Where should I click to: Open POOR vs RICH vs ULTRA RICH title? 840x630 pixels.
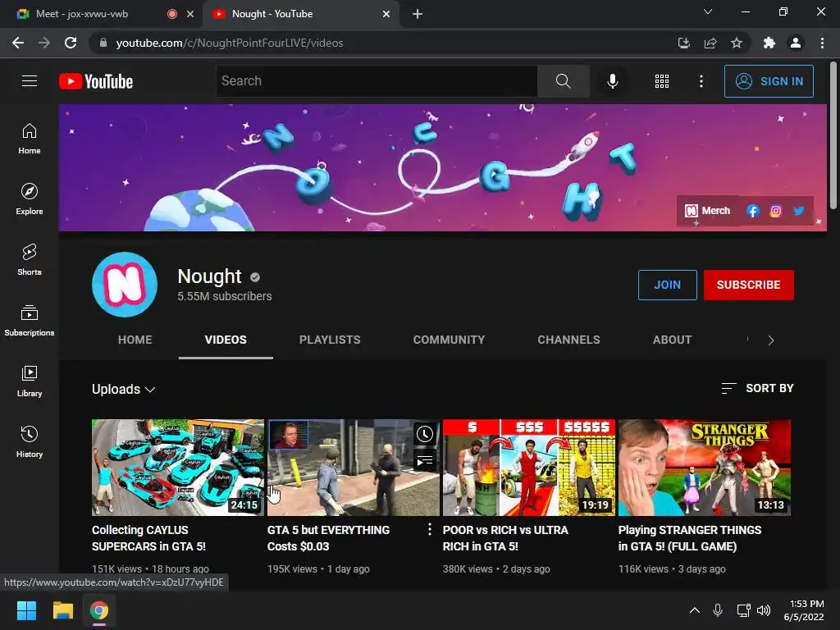point(505,538)
